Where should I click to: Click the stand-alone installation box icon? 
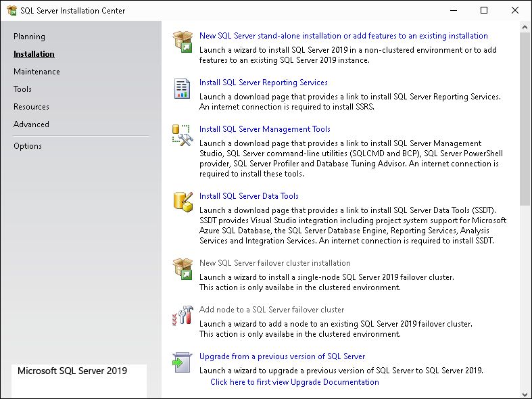click(183, 42)
